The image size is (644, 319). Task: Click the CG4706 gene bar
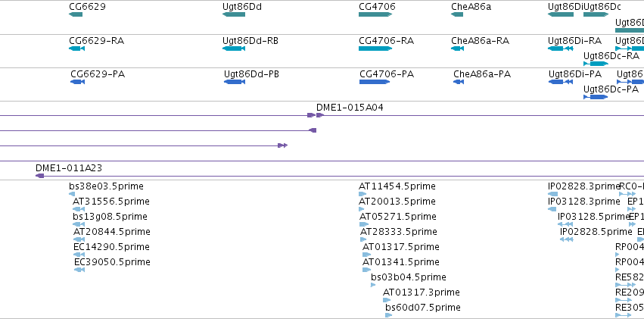pos(375,14)
